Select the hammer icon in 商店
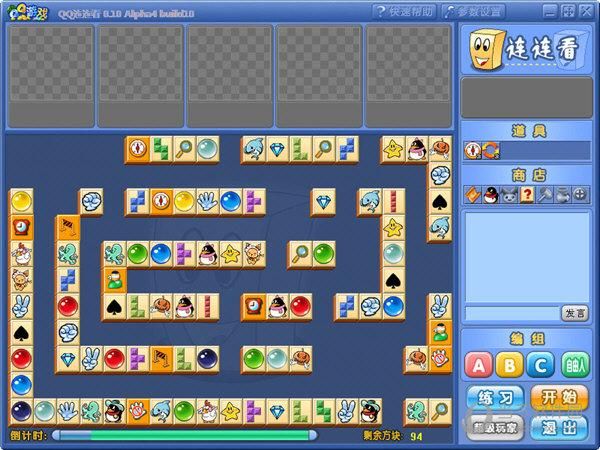 point(544,195)
